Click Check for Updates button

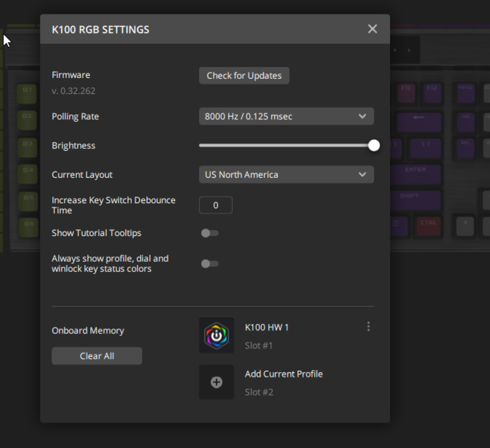[x=244, y=75]
